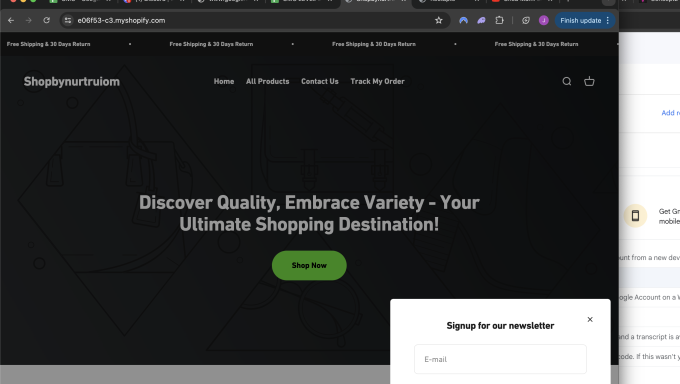Open the All Products menu item
Screen dimensions: 680x384
[267, 81]
